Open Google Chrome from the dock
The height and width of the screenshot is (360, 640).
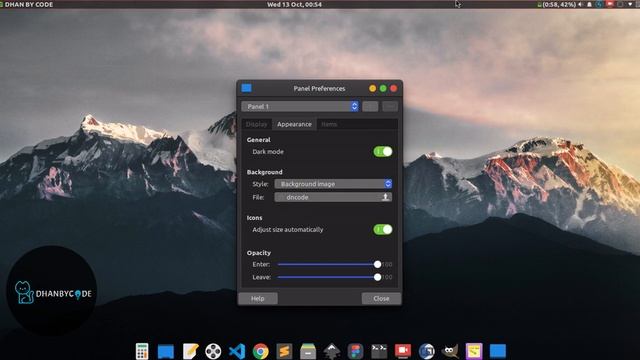click(x=260, y=351)
